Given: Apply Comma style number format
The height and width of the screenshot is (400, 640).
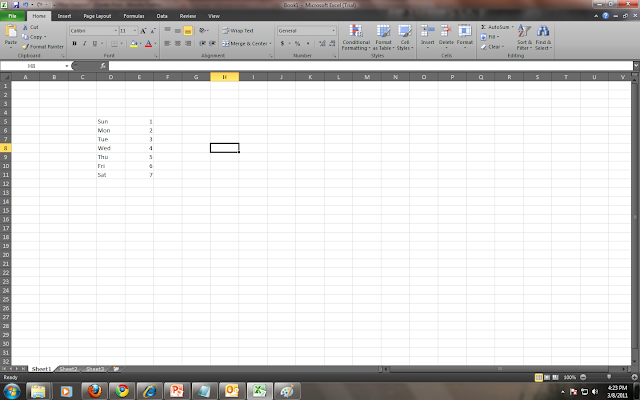Looking at the screenshot, I should pos(308,43).
